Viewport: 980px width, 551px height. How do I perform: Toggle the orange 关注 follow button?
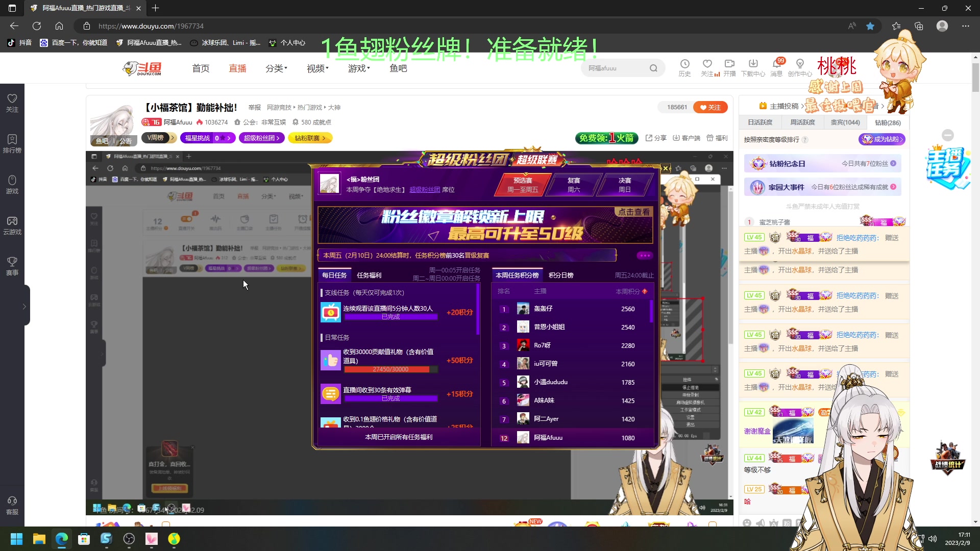(x=710, y=107)
